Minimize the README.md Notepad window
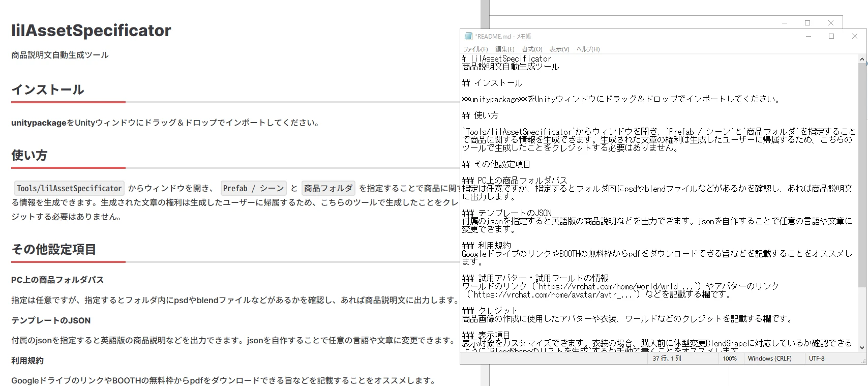This screenshot has width=868, height=386. coord(808,36)
